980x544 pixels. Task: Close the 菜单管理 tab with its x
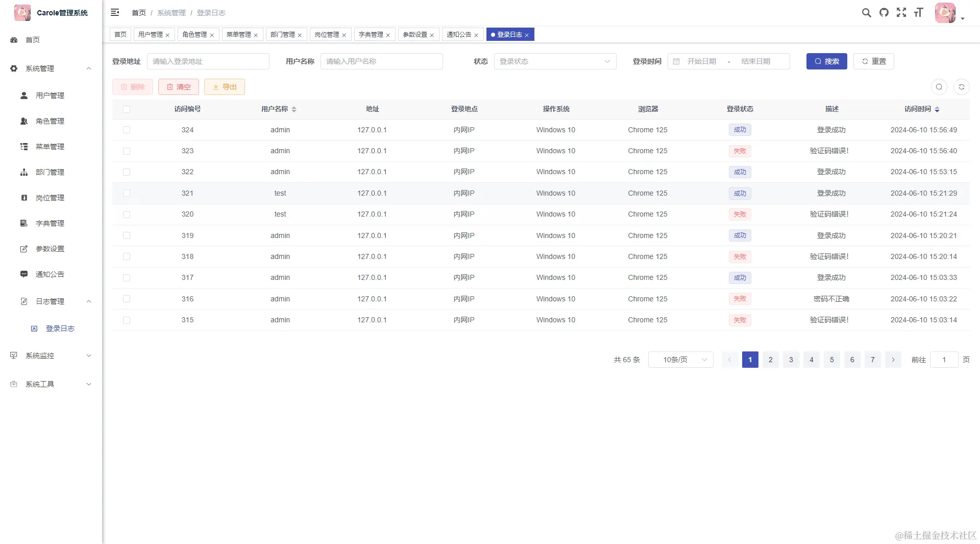[256, 35]
